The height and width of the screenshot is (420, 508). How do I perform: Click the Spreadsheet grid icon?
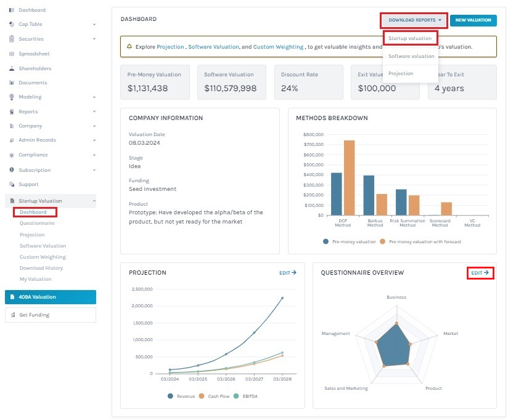[x=12, y=54]
